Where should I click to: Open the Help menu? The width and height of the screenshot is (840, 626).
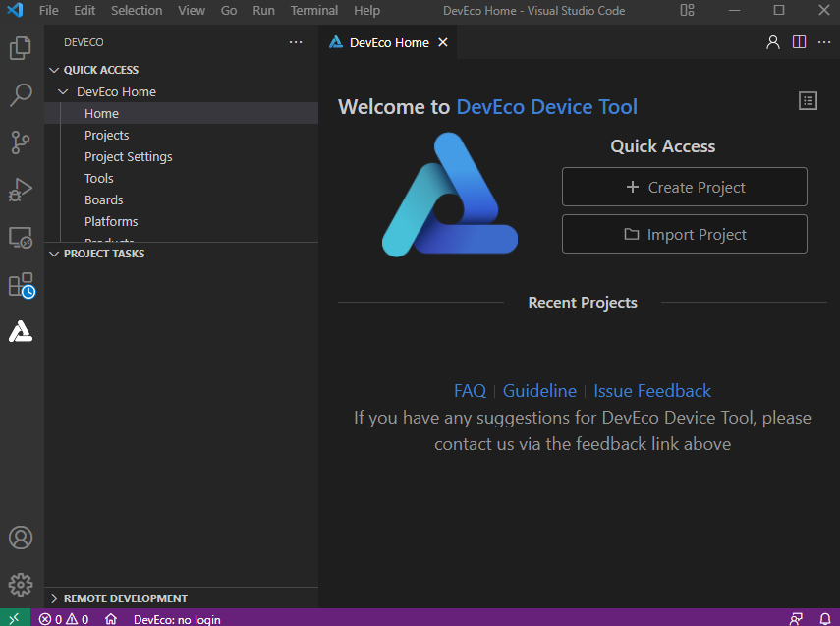coord(367,10)
